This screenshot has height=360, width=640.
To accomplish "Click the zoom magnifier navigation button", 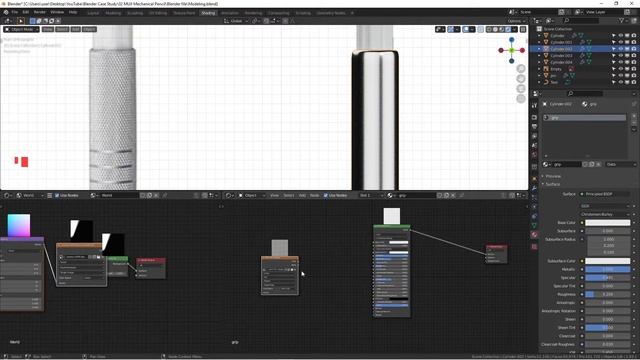I will 521,69.
